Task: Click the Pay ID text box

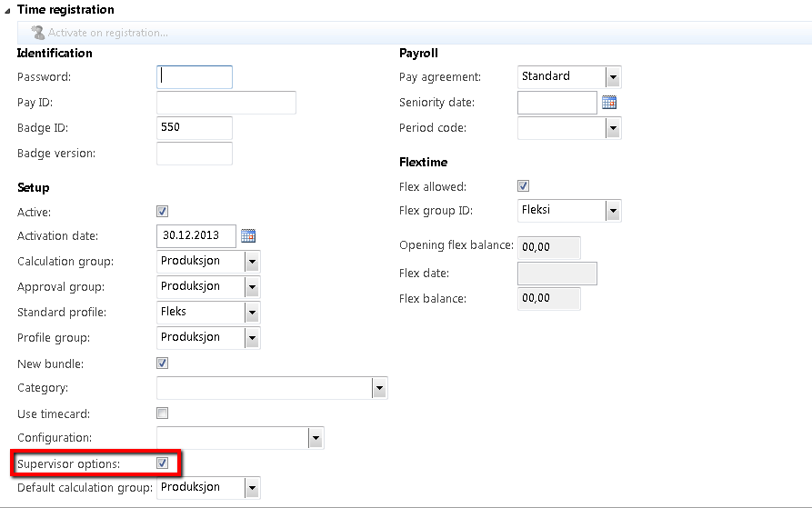Action: pos(226,103)
